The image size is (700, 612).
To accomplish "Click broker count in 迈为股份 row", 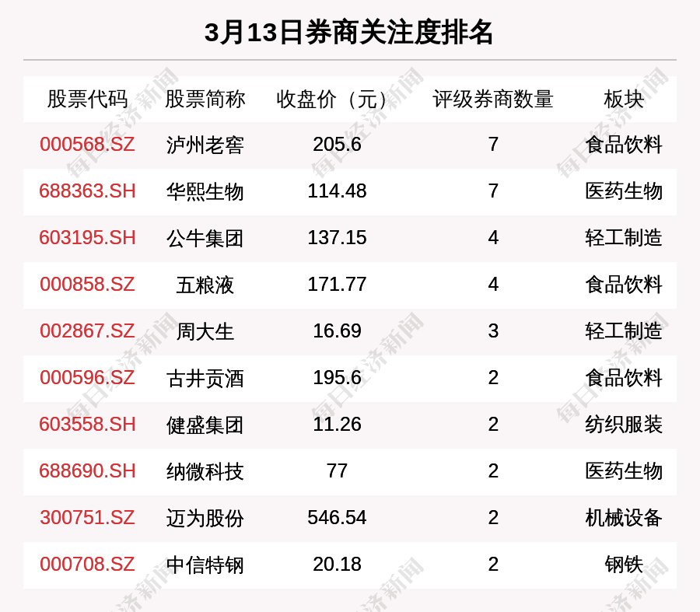I will coord(493,518).
